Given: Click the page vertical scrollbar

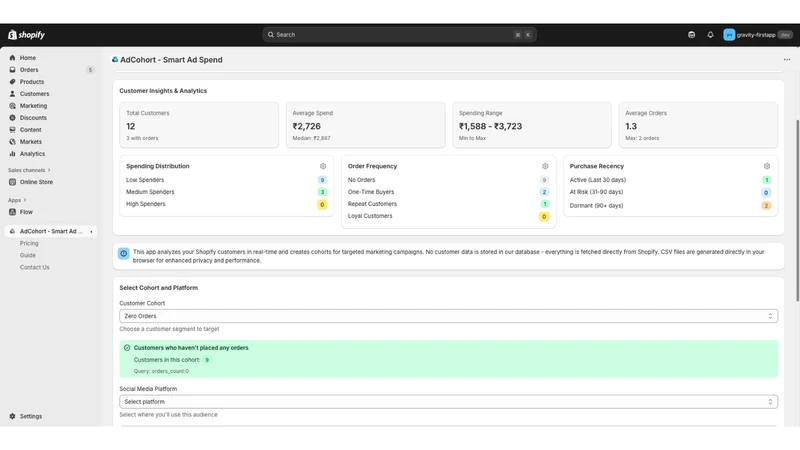Looking at the screenshot, I should click(797, 210).
